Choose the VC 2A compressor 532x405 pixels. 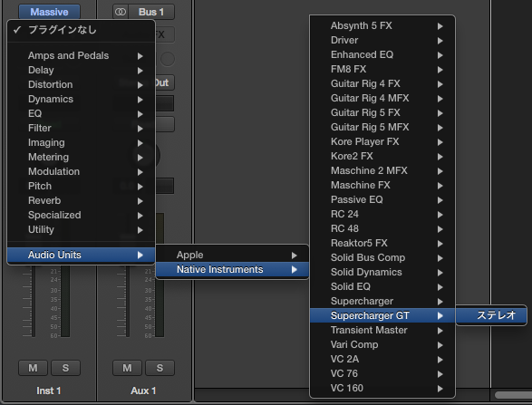(x=382, y=359)
